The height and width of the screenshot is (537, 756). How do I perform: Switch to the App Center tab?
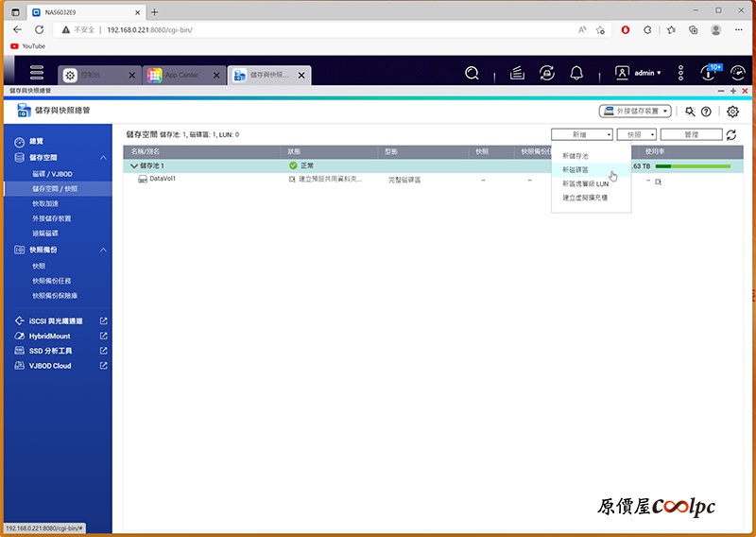(x=183, y=76)
